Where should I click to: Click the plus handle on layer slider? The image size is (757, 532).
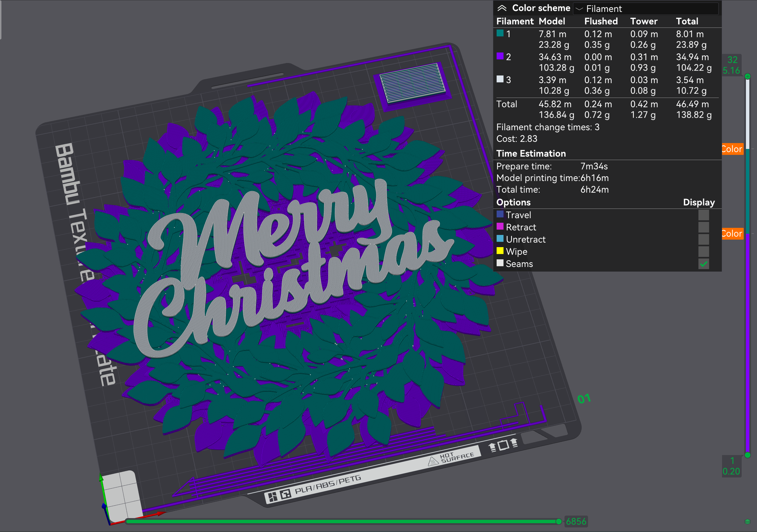click(x=747, y=76)
